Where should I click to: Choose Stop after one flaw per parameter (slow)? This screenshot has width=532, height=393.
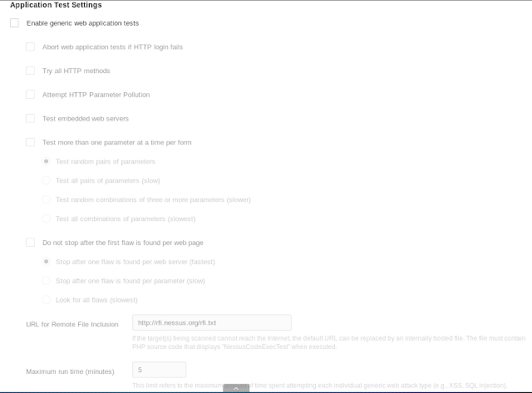point(47,281)
